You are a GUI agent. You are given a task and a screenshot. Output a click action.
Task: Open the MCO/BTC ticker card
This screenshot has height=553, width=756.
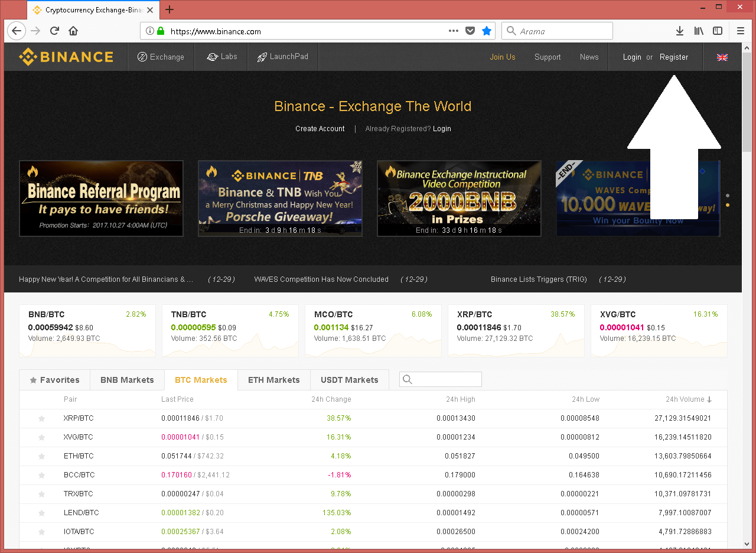(373, 331)
